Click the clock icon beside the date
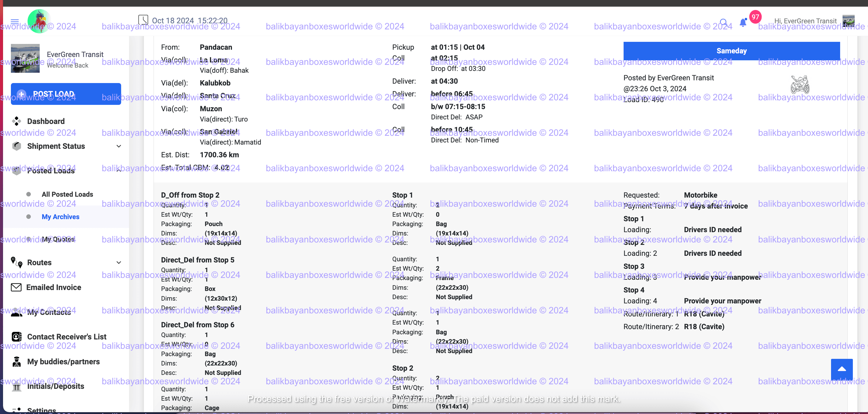The width and height of the screenshot is (868, 414). [x=143, y=20]
